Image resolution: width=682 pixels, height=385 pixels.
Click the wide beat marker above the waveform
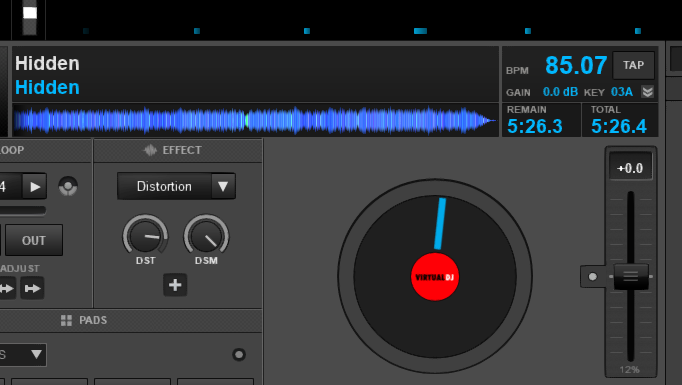click(x=420, y=31)
